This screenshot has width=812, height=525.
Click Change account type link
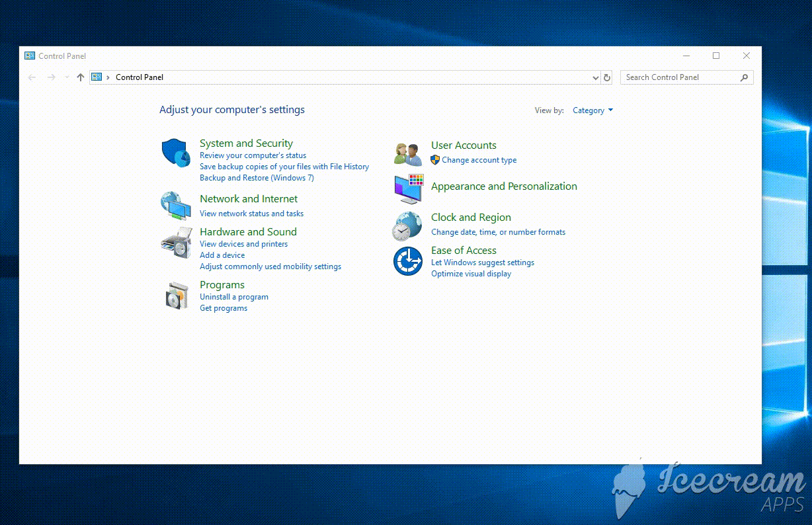479,160
